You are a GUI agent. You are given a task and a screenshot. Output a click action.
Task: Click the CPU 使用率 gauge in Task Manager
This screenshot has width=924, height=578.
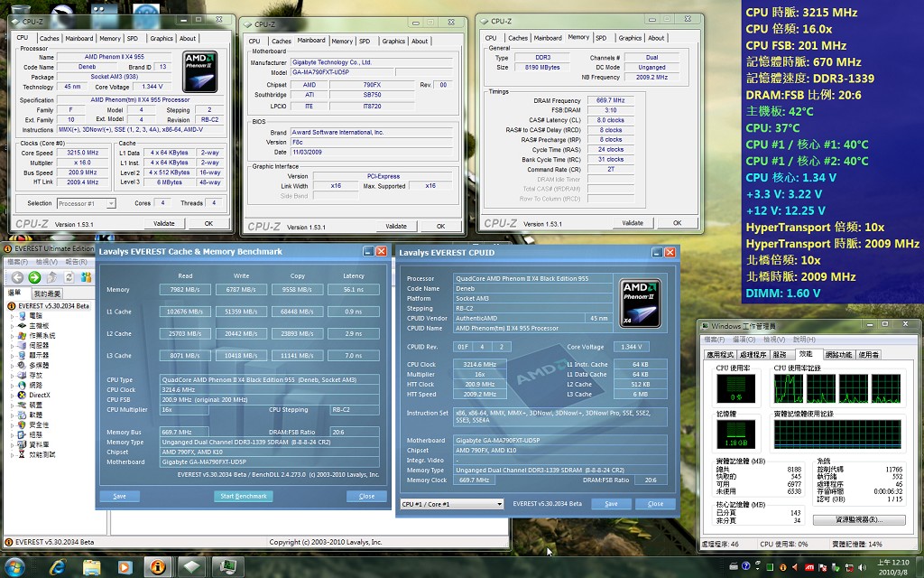click(x=735, y=388)
